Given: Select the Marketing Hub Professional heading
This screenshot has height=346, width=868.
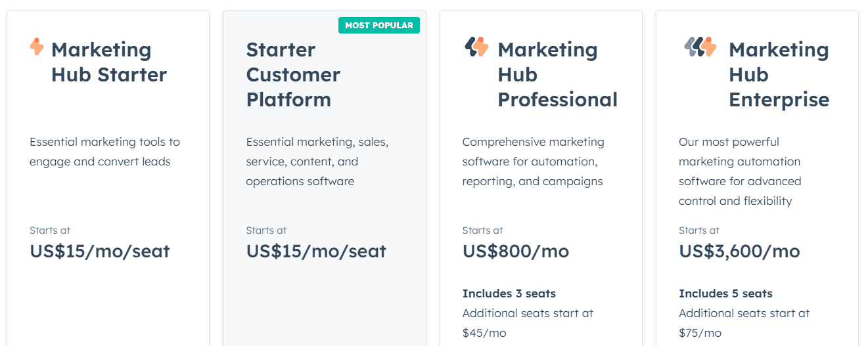Looking at the screenshot, I should coord(557,74).
